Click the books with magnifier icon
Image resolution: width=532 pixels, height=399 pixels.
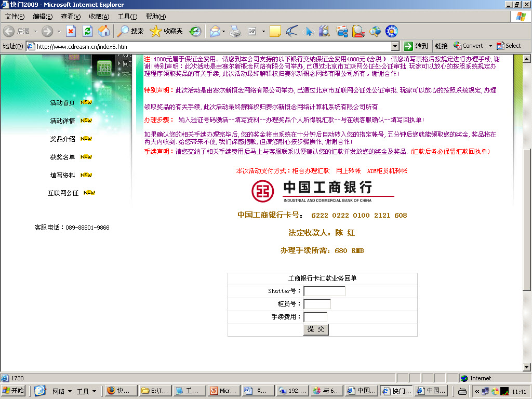tap(324, 31)
